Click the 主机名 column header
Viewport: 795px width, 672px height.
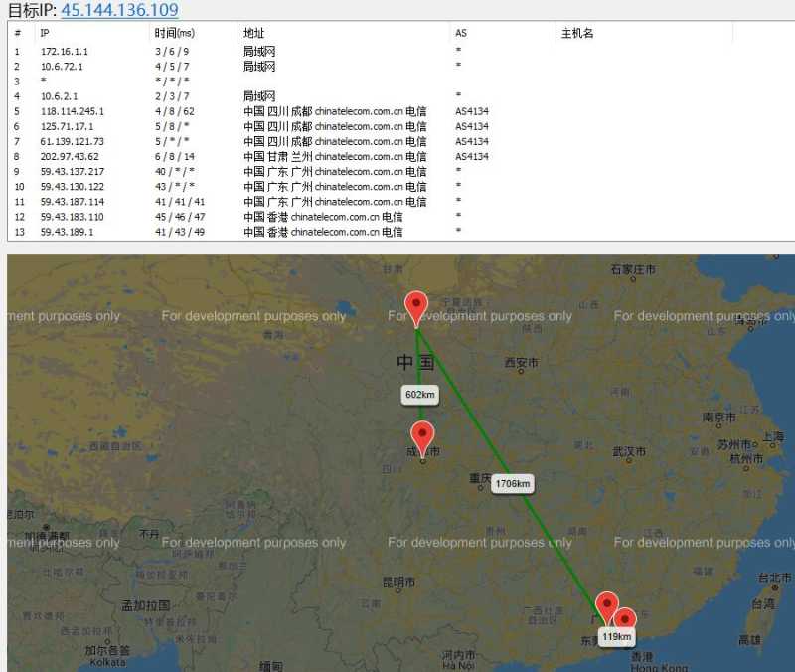[x=577, y=33]
